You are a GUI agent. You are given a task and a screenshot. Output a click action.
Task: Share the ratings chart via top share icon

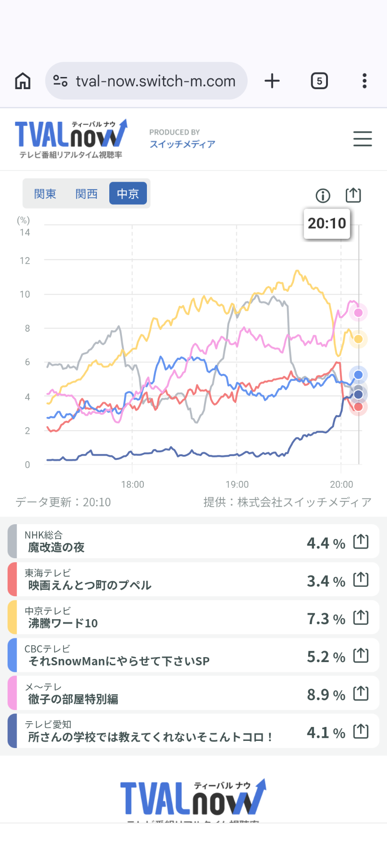[353, 195]
